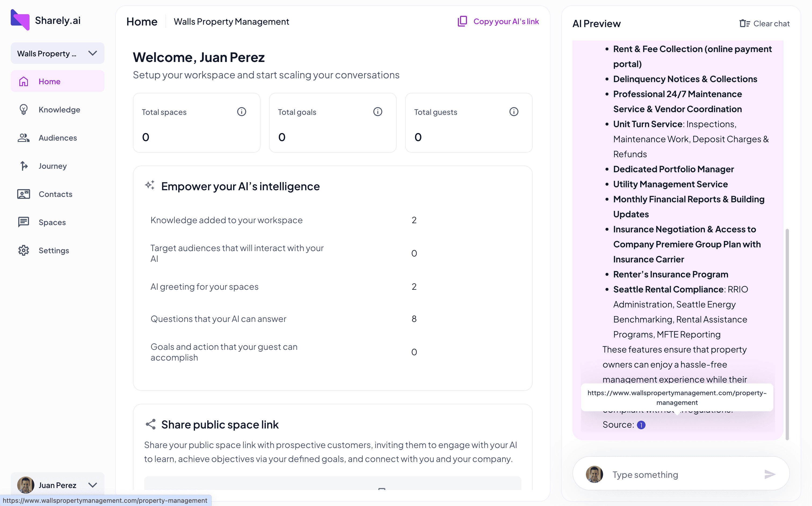Viewport: 812px width, 506px height.
Task: Click the copy icon beside AI's link
Action: (462, 21)
